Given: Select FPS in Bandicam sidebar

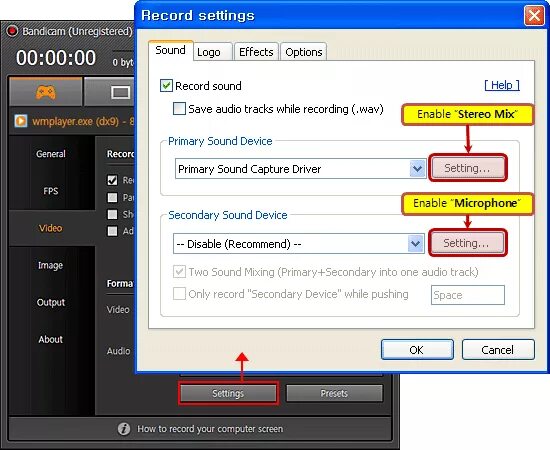Looking at the screenshot, I should 51,191.
